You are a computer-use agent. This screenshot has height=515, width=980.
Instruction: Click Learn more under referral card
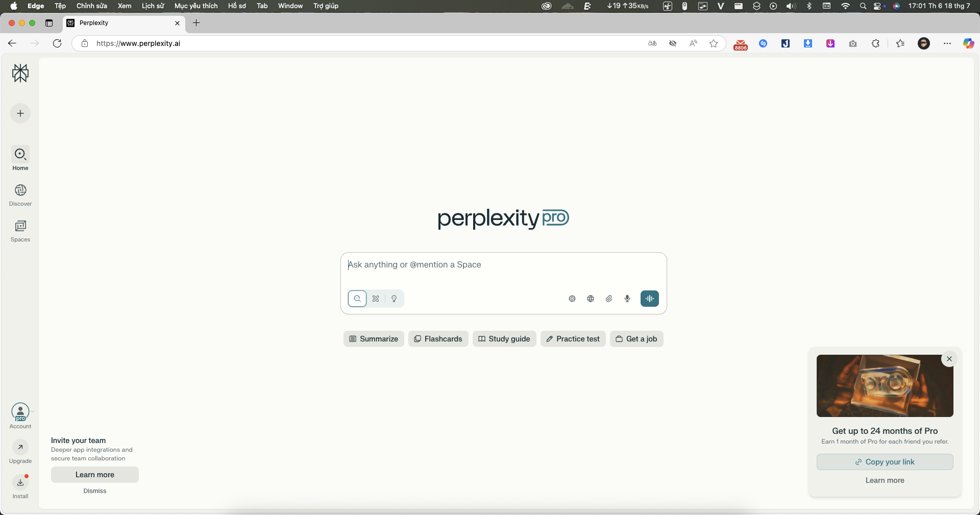coord(885,480)
